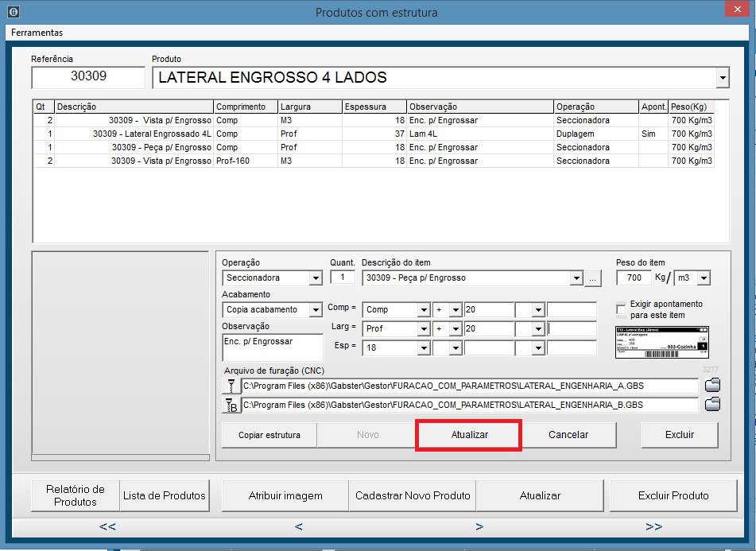Open the Larg row operator dropdown
Viewport: 756px width, 551px height.
coord(456,328)
